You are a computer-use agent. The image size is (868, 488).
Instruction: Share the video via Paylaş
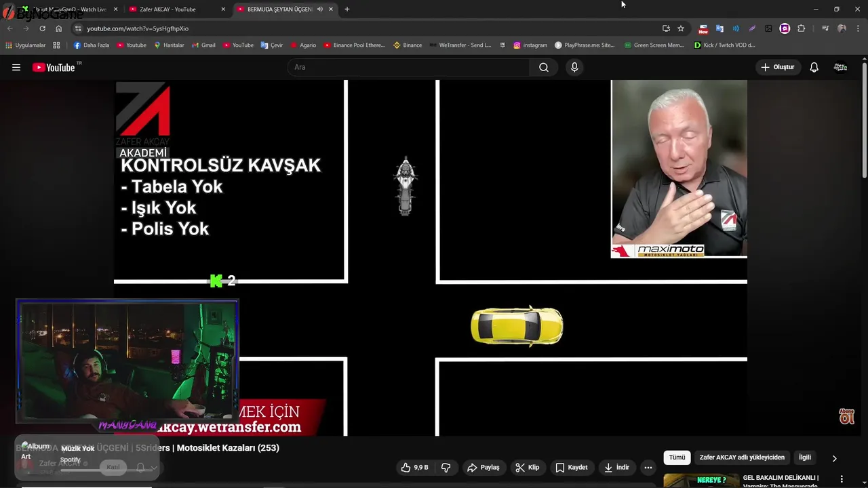coord(484,468)
